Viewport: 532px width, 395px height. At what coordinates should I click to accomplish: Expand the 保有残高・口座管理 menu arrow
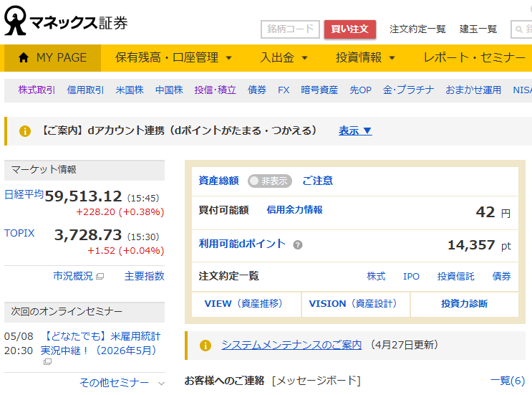(229, 58)
